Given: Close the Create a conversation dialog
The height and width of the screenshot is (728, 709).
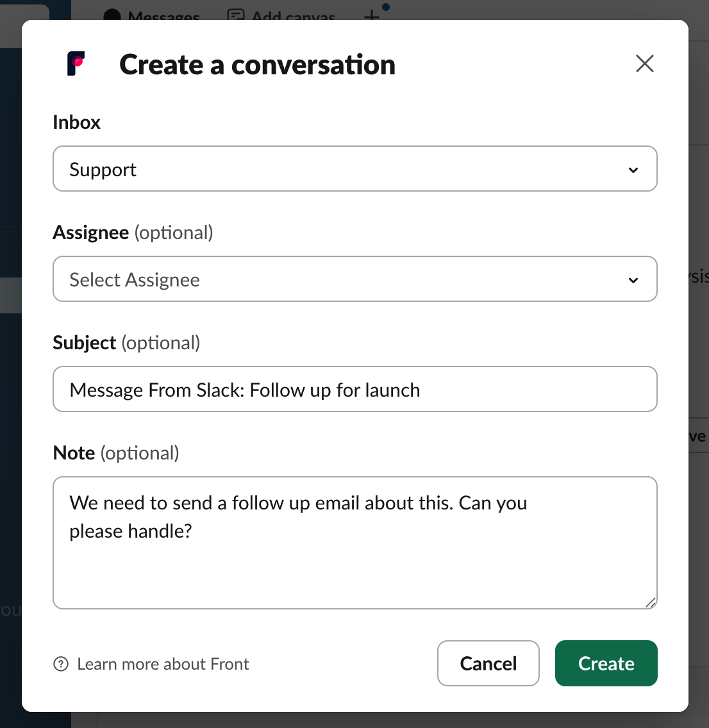Looking at the screenshot, I should tap(644, 63).
